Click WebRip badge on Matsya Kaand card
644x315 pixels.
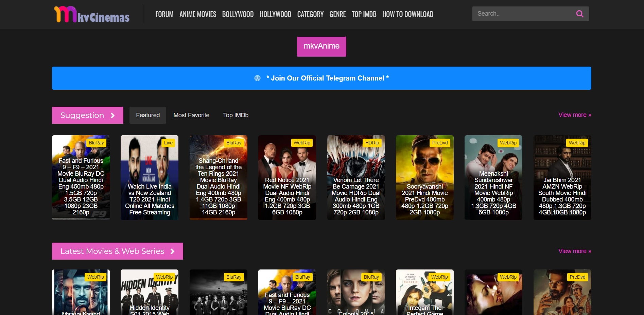[95, 277]
